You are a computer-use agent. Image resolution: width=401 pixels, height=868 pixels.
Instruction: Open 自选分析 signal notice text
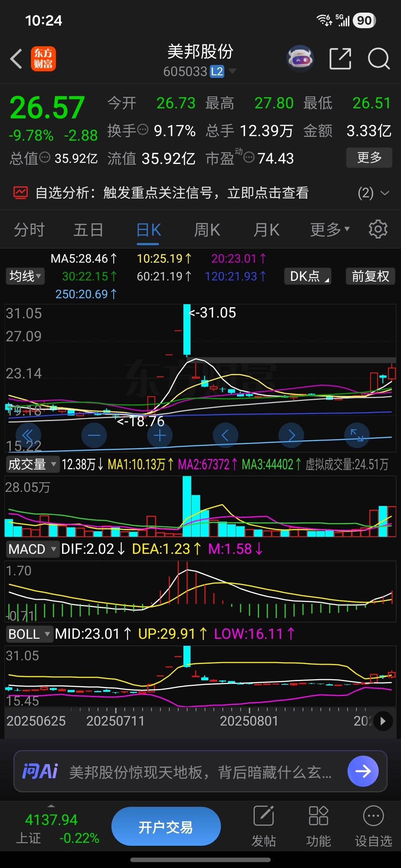coord(172,193)
